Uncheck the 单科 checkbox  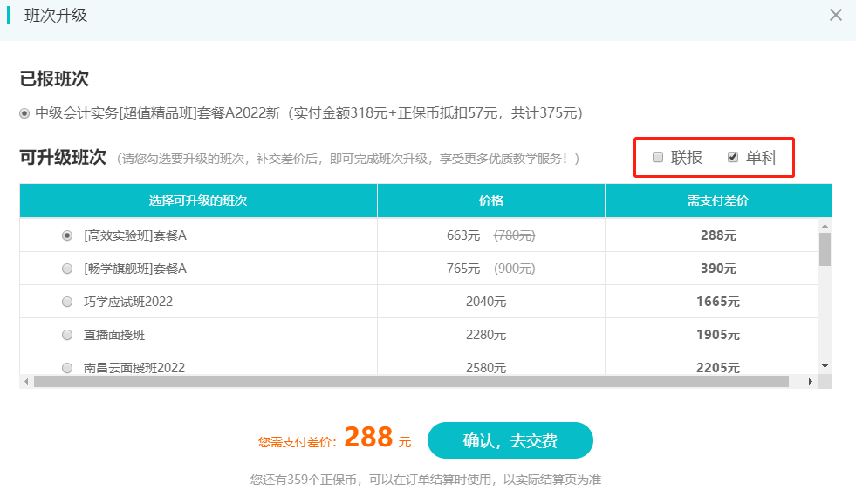point(733,157)
